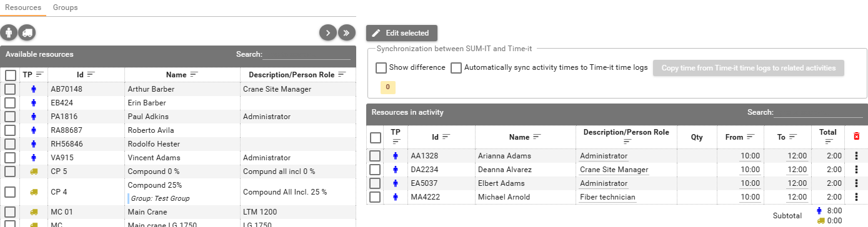The width and height of the screenshot is (868, 227).
Task: Open row menu for Elbert Adams
Action: point(857,183)
